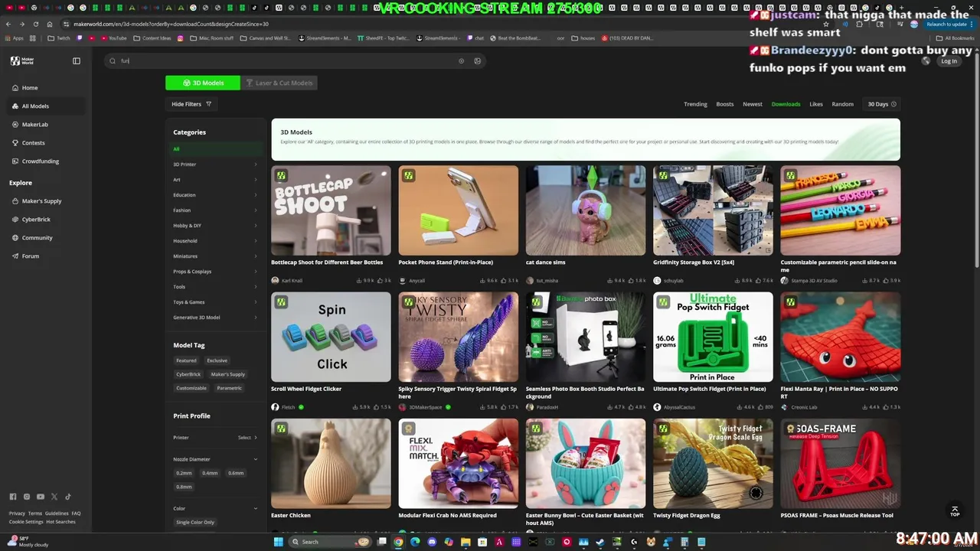Image resolution: width=980 pixels, height=551 pixels.
Task: Click Hide Filters button
Action: [191, 104]
